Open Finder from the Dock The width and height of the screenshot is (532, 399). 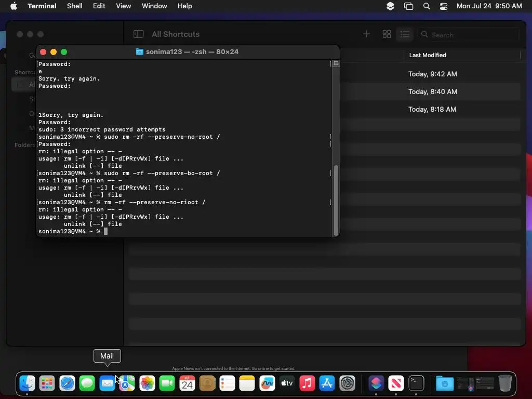(27, 383)
